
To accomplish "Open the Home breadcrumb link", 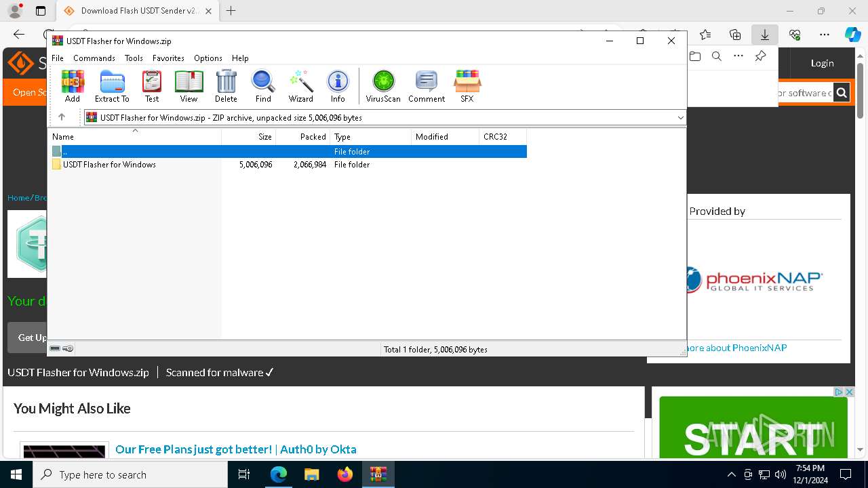I will click(x=18, y=198).
